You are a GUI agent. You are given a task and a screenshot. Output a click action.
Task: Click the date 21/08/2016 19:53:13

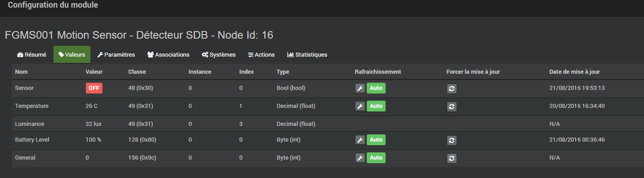click(577, 88)
